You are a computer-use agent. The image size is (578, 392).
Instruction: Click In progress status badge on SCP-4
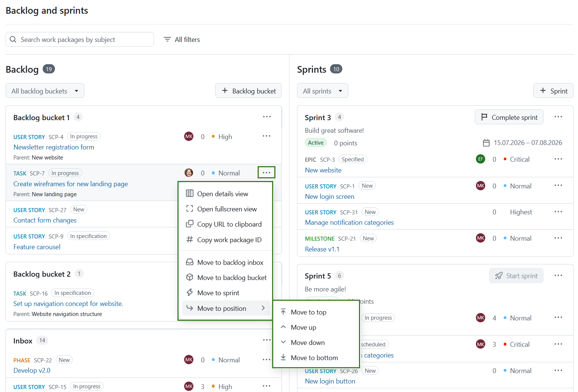(84, 136)
